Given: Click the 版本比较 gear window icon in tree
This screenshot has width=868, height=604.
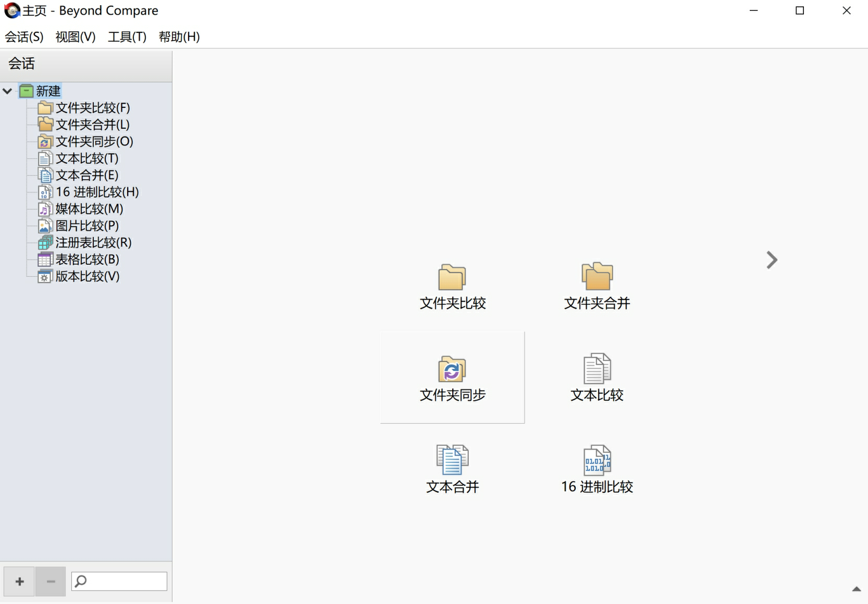Looking at the screenshot, I should (45, 276).
